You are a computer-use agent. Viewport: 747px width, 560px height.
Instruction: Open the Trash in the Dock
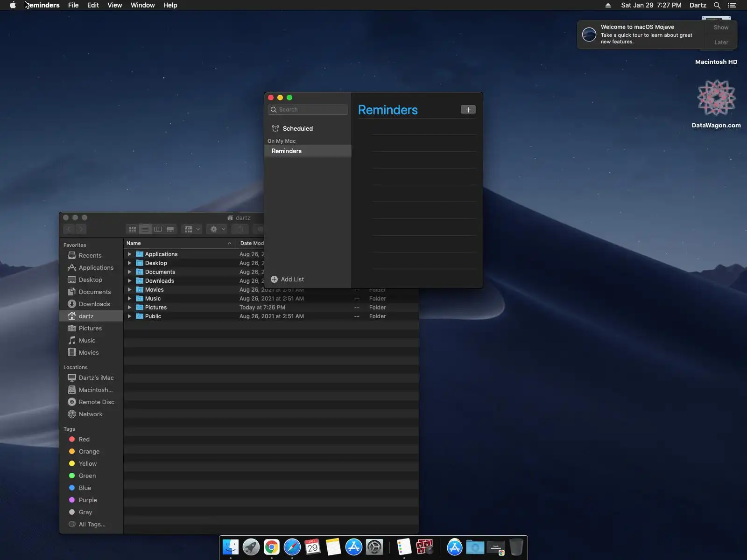tap(516, 547)
